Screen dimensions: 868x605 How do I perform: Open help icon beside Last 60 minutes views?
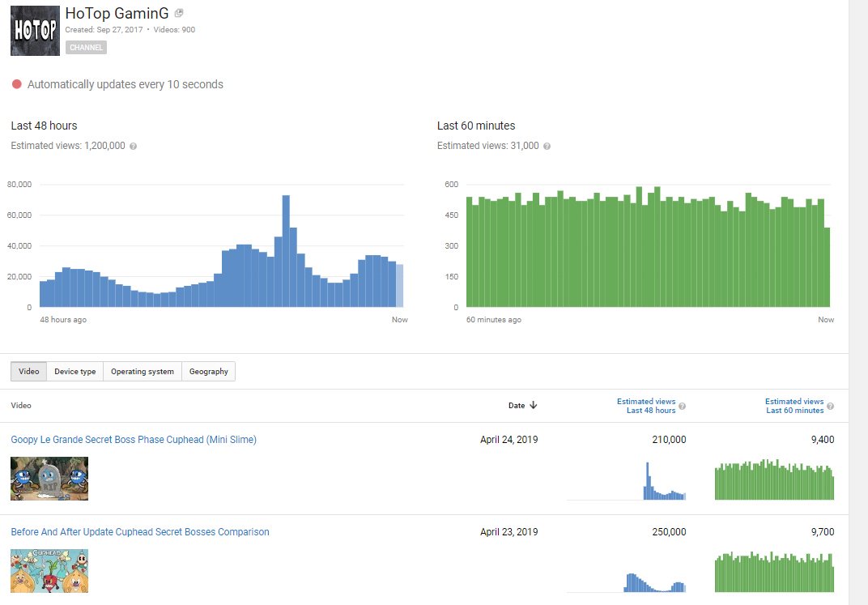pyautogui.click(x=547, y=146)
